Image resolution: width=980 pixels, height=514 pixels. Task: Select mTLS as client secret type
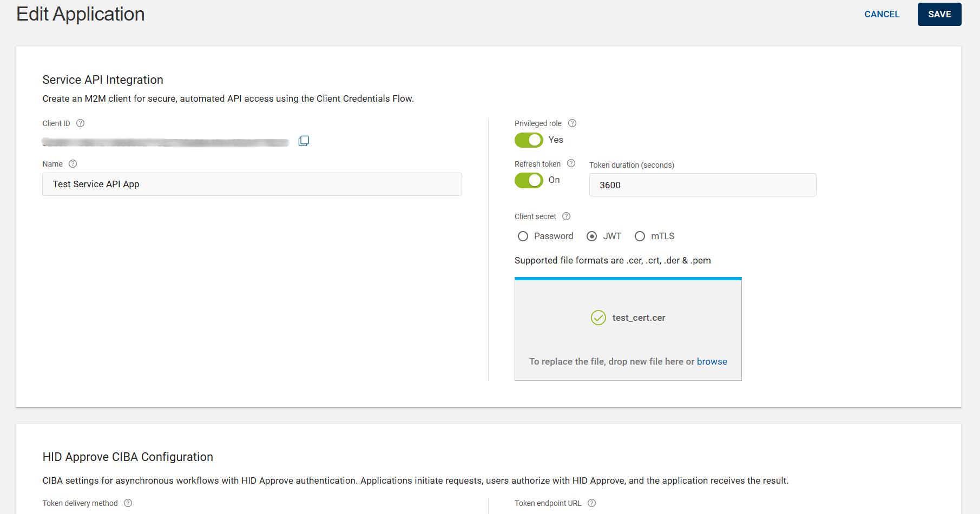coord(640,236)
